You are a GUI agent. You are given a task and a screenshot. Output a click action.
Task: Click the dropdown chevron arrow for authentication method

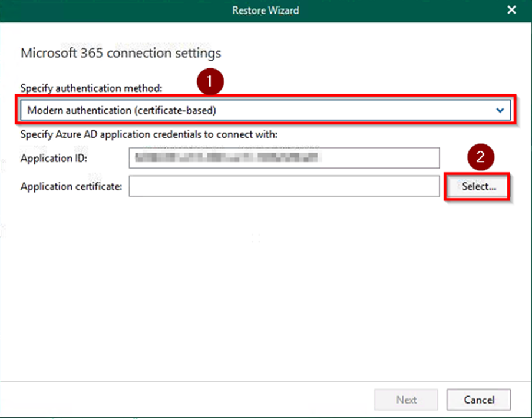tap(500, 110)
